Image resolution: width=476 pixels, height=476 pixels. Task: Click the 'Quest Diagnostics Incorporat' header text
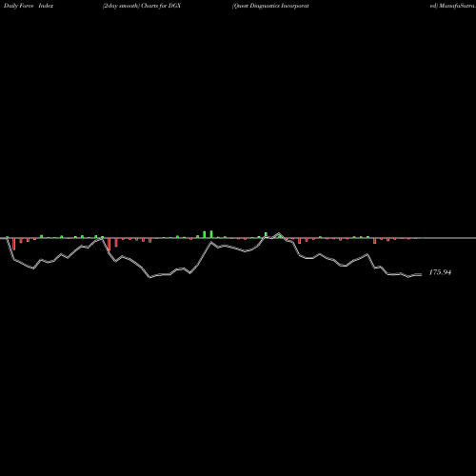click(270, 6)
